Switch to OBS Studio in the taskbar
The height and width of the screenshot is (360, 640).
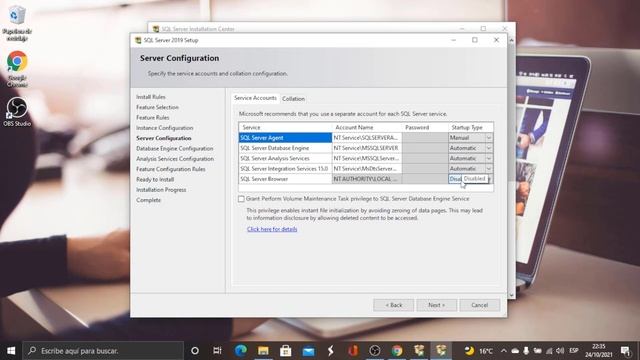click(375, 351)
